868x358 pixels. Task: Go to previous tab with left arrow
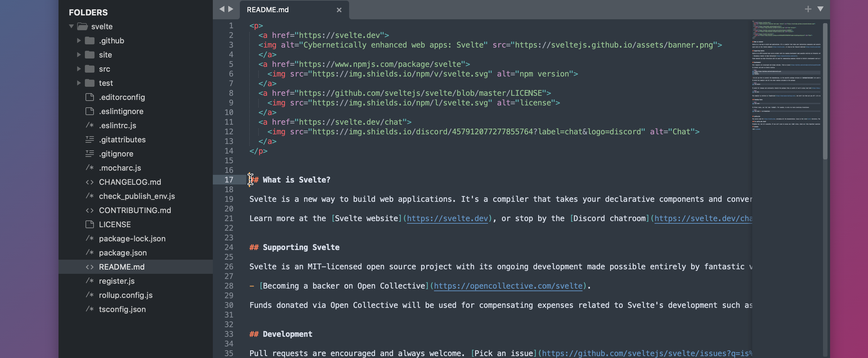(222, 9)
